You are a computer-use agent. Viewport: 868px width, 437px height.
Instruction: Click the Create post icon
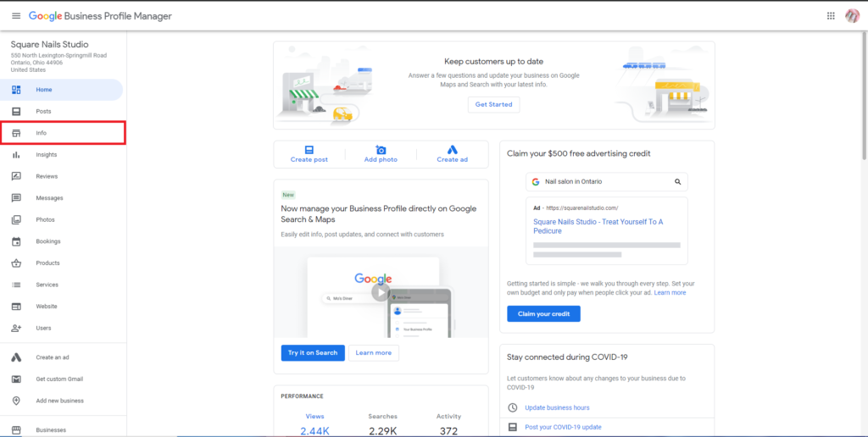point(309,150)
